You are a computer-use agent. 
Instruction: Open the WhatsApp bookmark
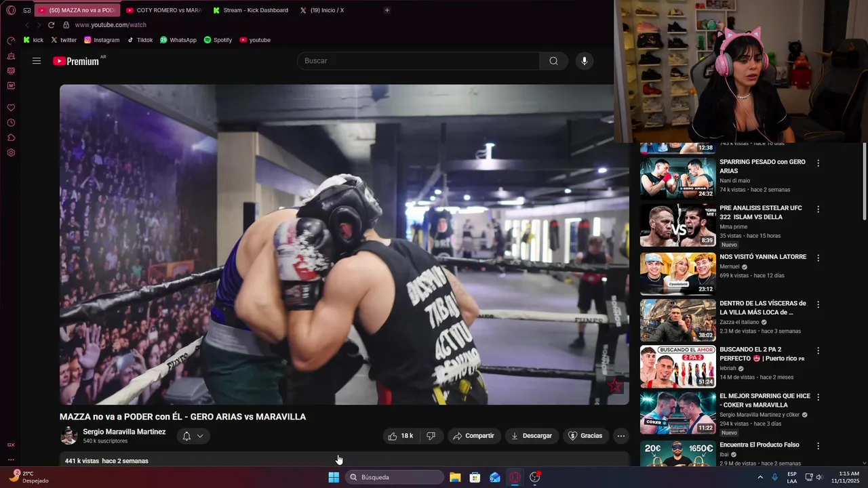pos(178,40)
